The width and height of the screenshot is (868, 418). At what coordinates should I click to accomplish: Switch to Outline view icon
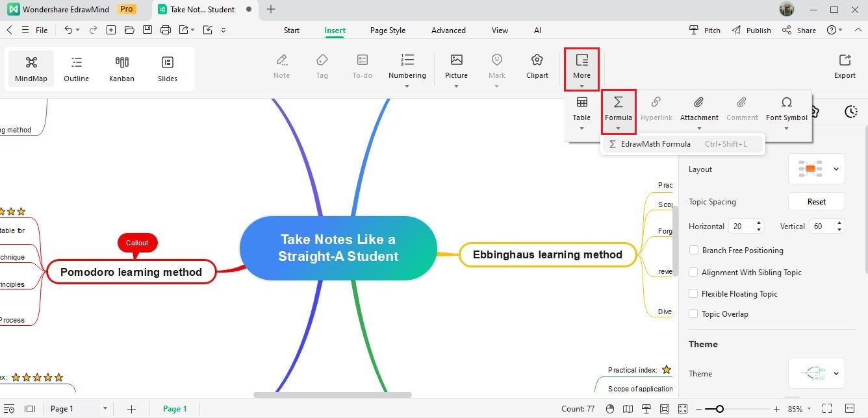pos(76,62)
